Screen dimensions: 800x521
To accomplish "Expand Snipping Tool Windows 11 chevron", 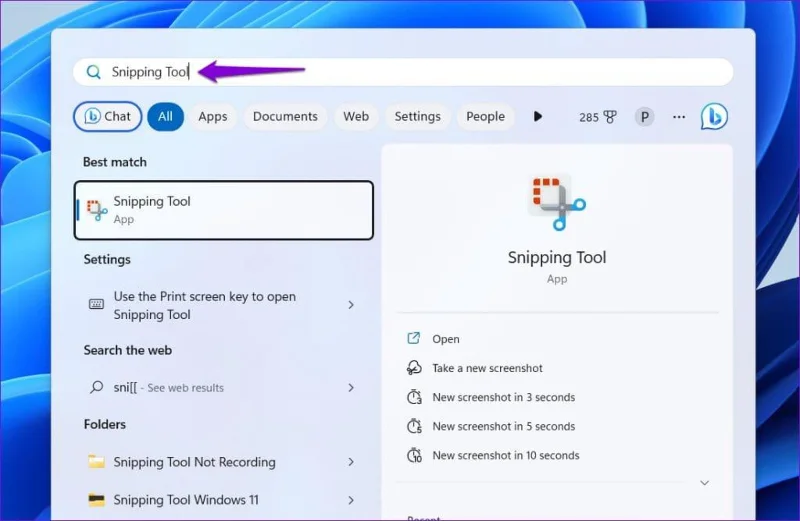I will 351,500.
